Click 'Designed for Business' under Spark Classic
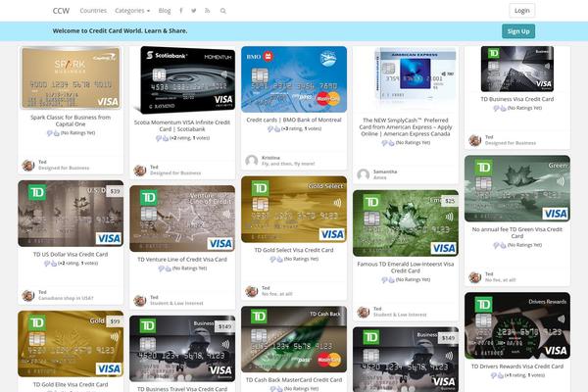The width and height of the screenshot is (588, 392). point(64,168)
